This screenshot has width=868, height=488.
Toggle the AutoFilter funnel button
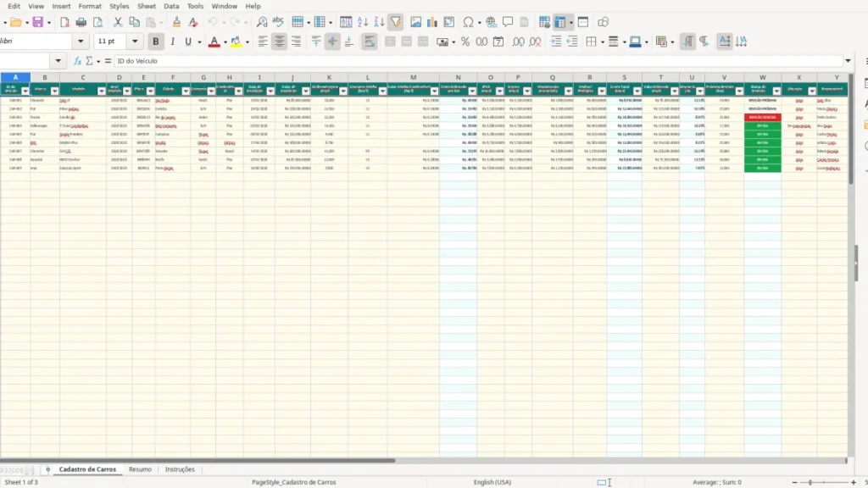[x=396, y=22]
